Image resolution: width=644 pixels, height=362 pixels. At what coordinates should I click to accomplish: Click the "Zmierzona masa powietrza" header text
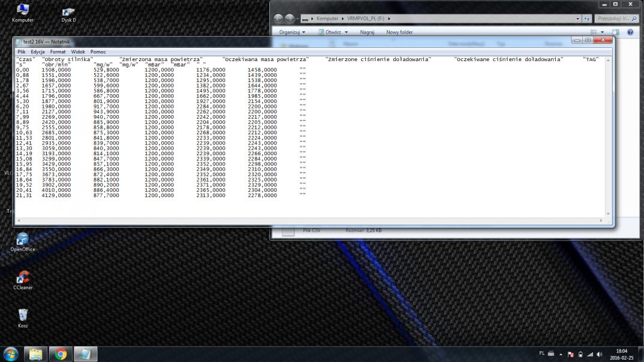point(161,59)
